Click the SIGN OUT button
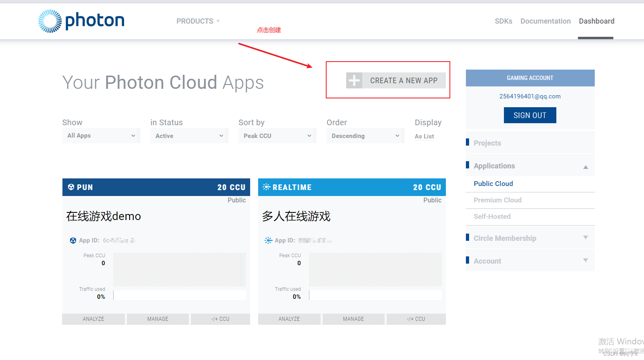 (530, 115)
